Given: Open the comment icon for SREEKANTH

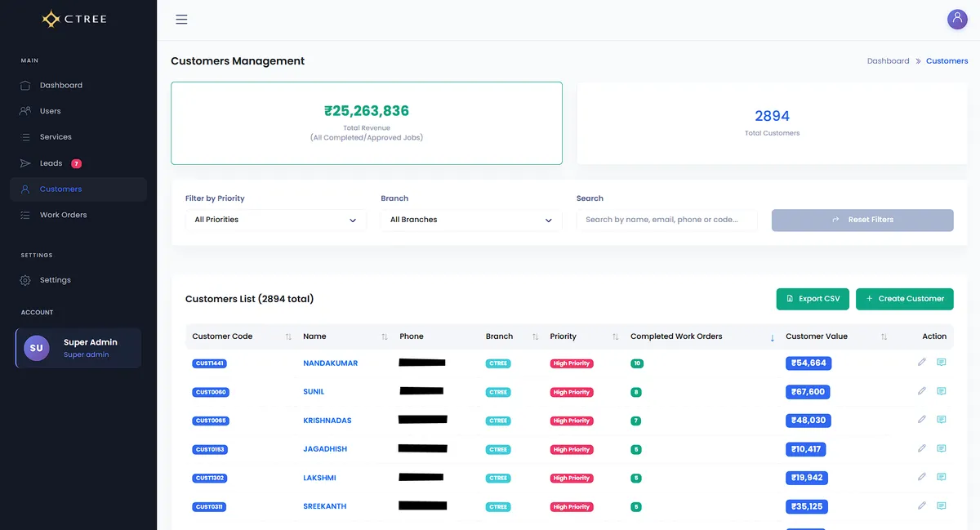Looking at the screenshot, I should coord(941,506).
